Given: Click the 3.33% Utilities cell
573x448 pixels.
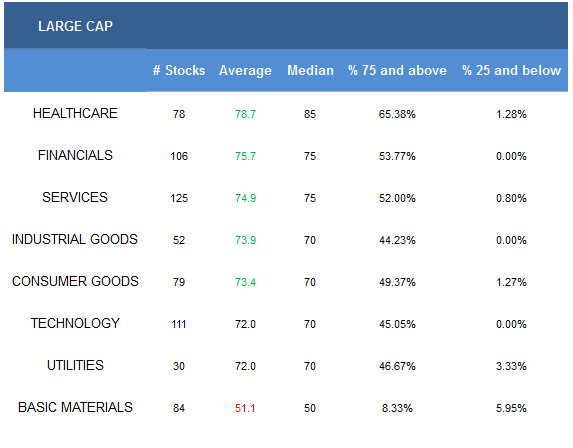Looking at the screenshot, I should pyautogui.click(x=511, y=366).
